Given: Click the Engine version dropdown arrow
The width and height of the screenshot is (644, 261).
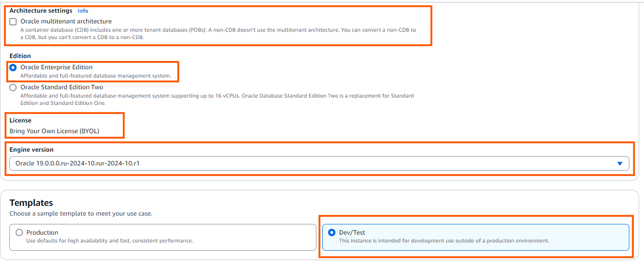Looking at the screenshot, I should pos(620,163).
